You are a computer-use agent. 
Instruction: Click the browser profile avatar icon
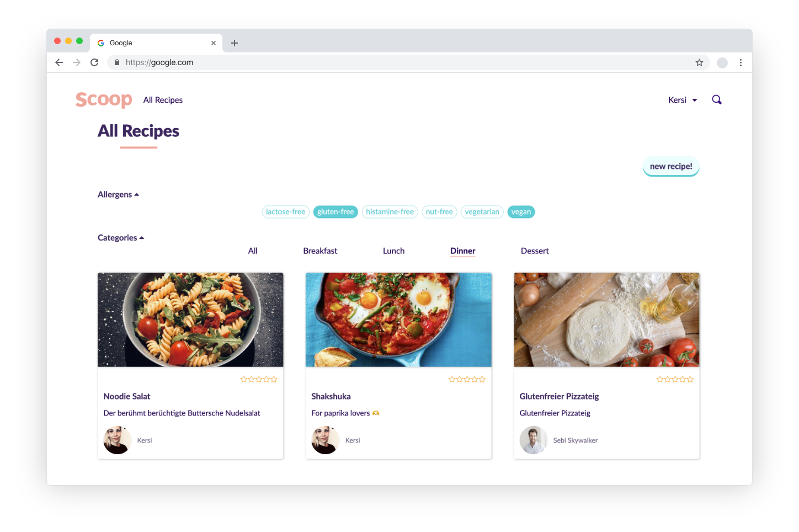(722, 62)
